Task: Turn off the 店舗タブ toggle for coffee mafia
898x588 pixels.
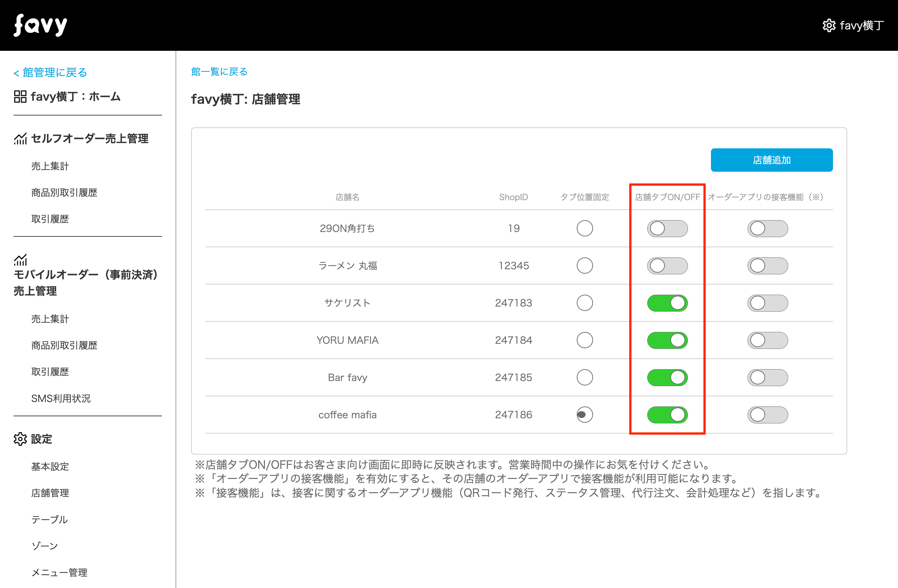Action: 667,415
